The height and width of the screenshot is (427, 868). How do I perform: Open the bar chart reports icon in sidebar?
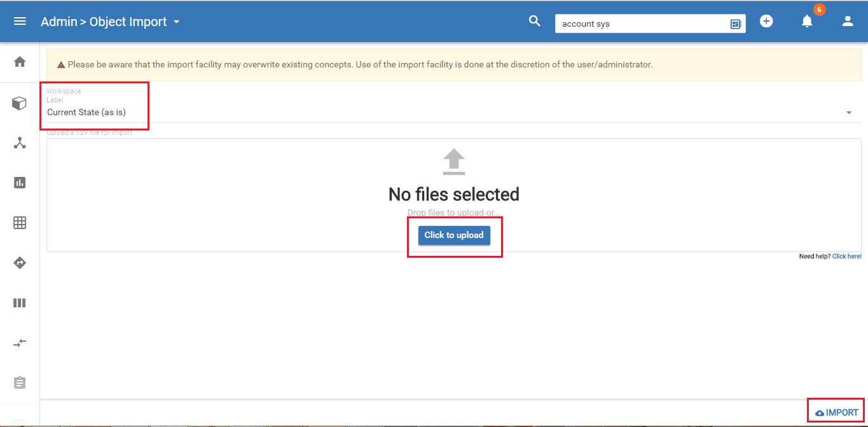point(20,183)
